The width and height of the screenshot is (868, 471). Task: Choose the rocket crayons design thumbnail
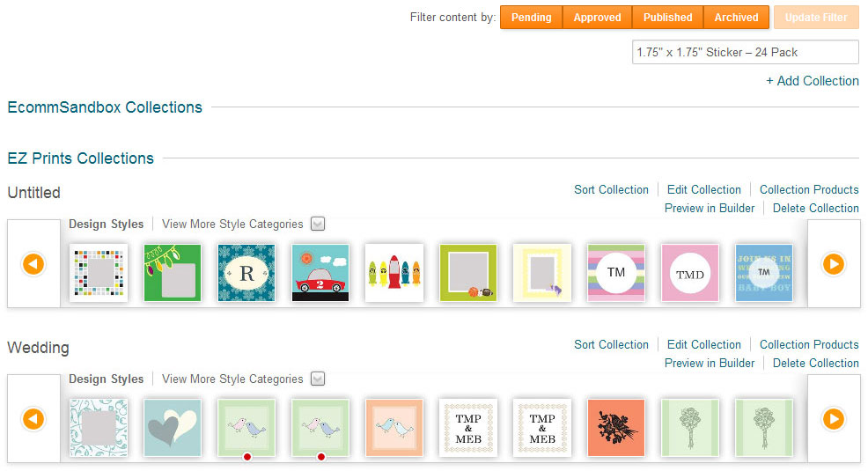pos(394,273)
